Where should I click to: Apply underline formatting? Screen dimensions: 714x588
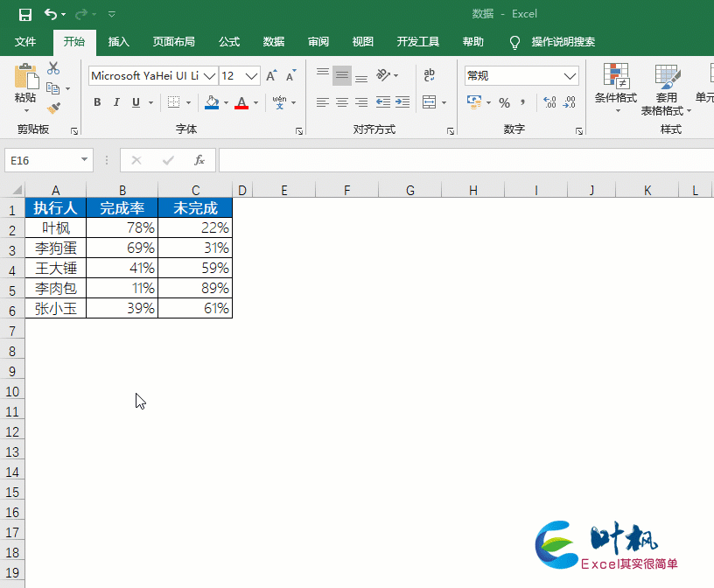coord(136,102)
